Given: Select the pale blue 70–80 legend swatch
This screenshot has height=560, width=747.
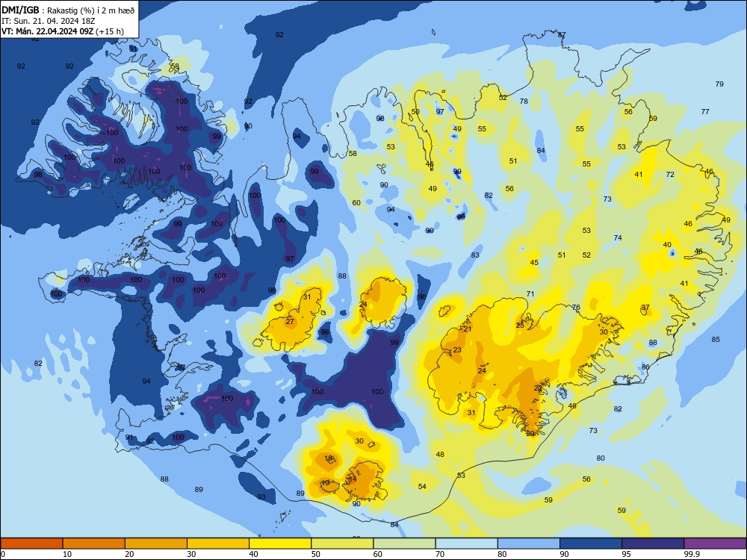Looking at the screenshot, I should click(466, 544).
